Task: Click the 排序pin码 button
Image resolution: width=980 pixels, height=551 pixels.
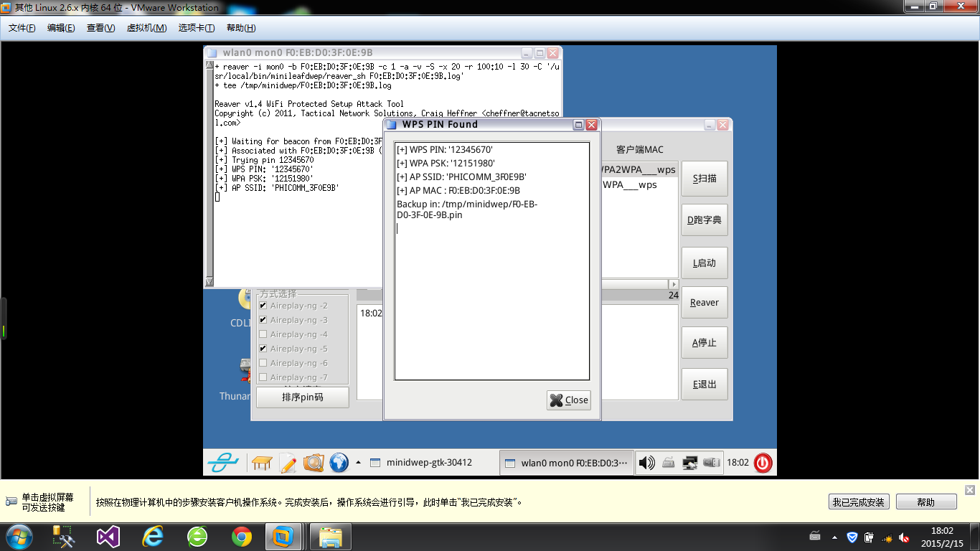Action: (302, 397)
